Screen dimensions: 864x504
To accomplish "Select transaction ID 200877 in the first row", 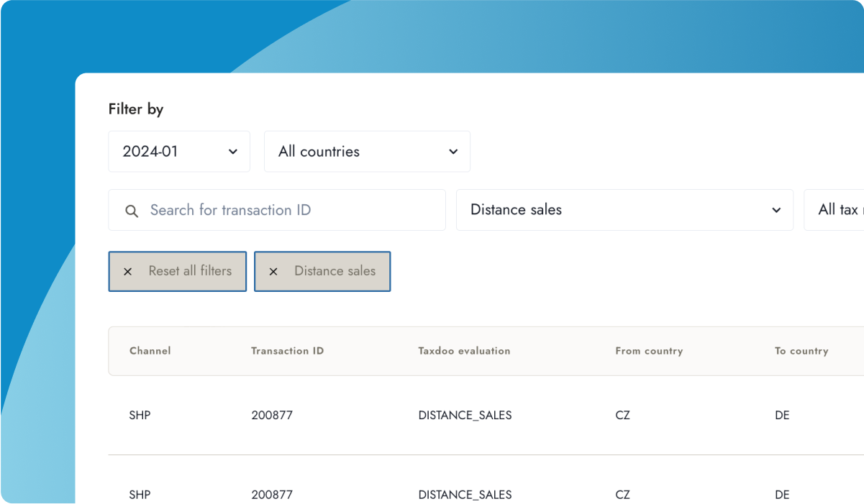I will 272,416.
